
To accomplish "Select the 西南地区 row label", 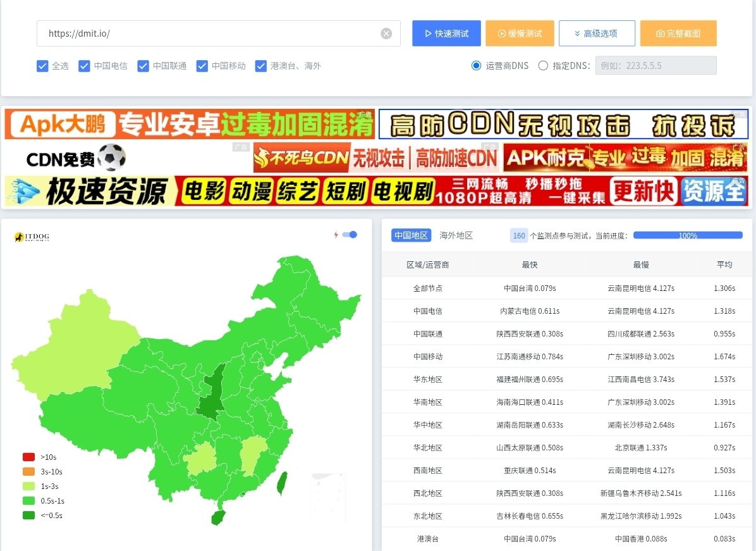I will coord(428,471).
